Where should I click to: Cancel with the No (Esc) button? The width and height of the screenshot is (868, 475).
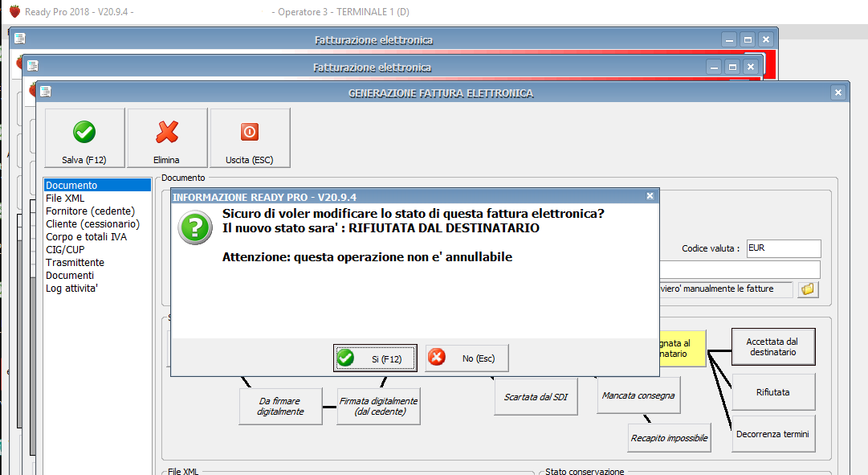(467, 358)
